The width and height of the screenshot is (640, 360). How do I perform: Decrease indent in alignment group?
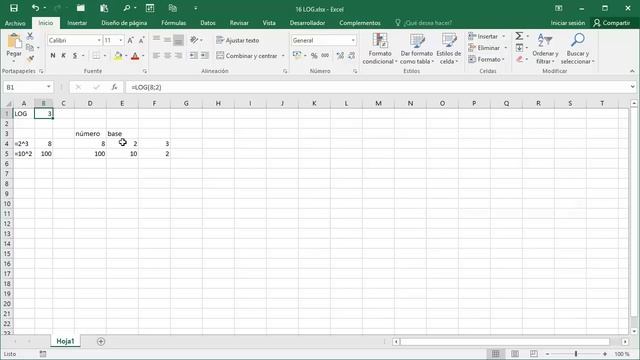(193, 56)
